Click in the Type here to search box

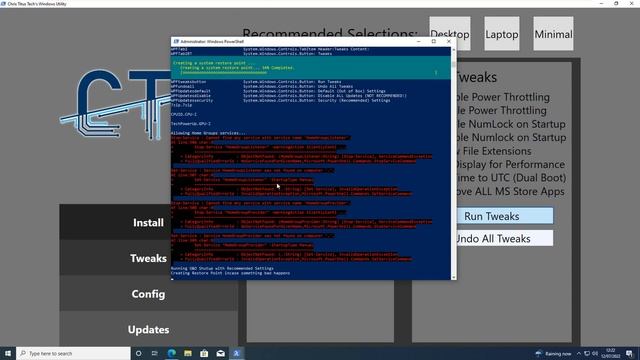(x=73, y=353)
